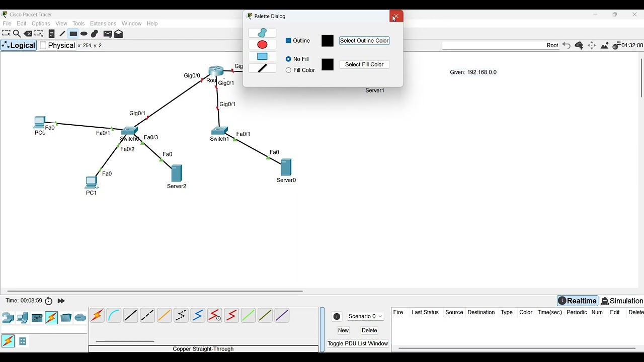Click the Select Outline Color button
644x362 pixels.
(364, 41)
